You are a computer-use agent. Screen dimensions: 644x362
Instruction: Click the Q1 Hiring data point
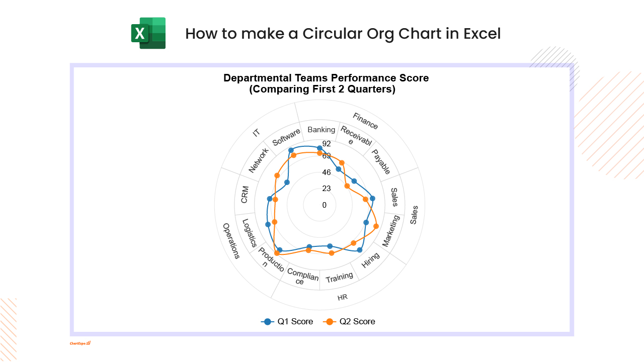[x=359, y=250]
